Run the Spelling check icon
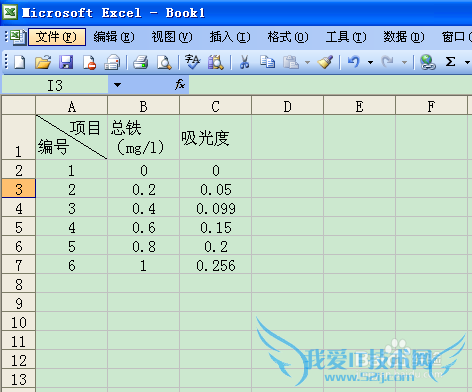Image resolution: width=472 pixels, height=392 pixels. [192, 62]
